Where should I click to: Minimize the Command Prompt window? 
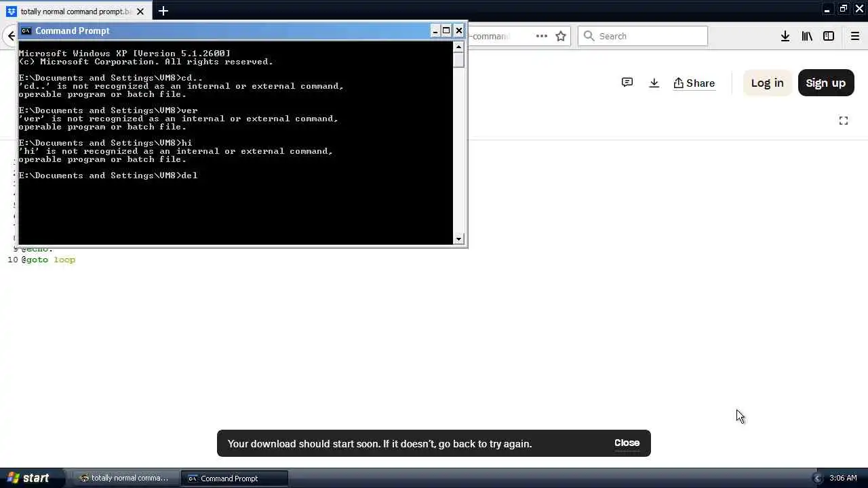435,30
